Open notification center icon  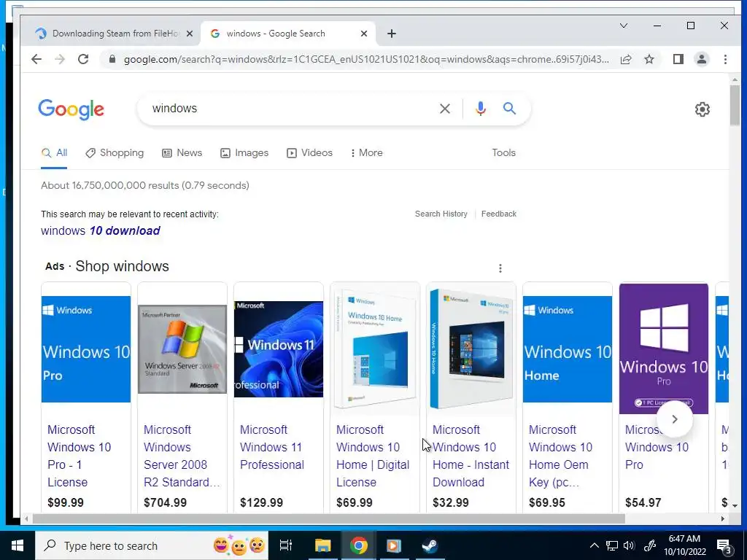coord(724,545)
